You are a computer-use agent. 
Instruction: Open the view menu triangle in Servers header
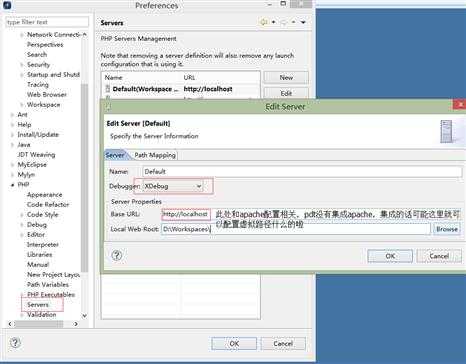click(x=303, y=22)
